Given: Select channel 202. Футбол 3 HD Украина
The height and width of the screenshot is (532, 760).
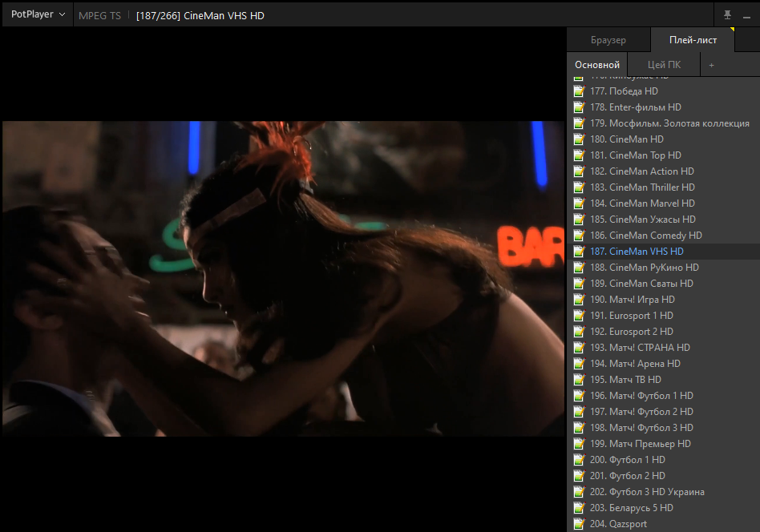Looking at the screenshot, I should tap(663, 491).
